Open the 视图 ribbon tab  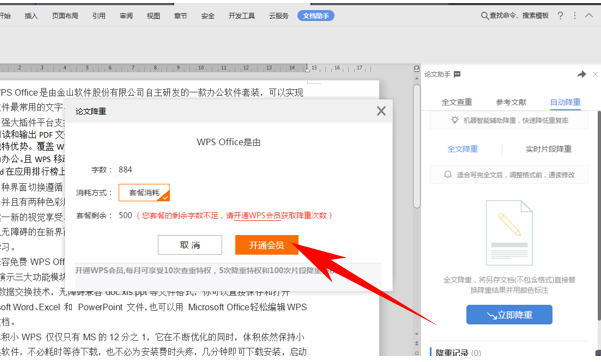153,16
